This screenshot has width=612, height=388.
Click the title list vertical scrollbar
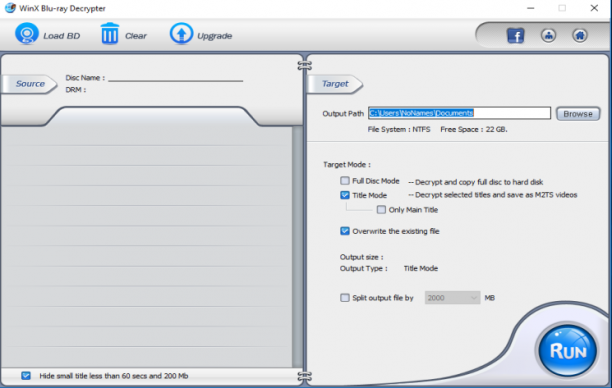pos(297,247)
